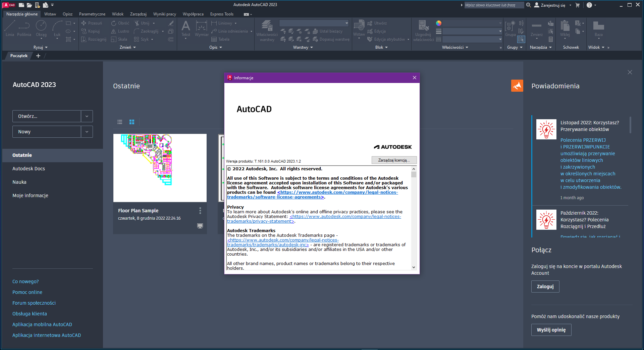Open the Pomoc online link
The height and width of the screenshot is (350, 644).
[x=27, y=292]
